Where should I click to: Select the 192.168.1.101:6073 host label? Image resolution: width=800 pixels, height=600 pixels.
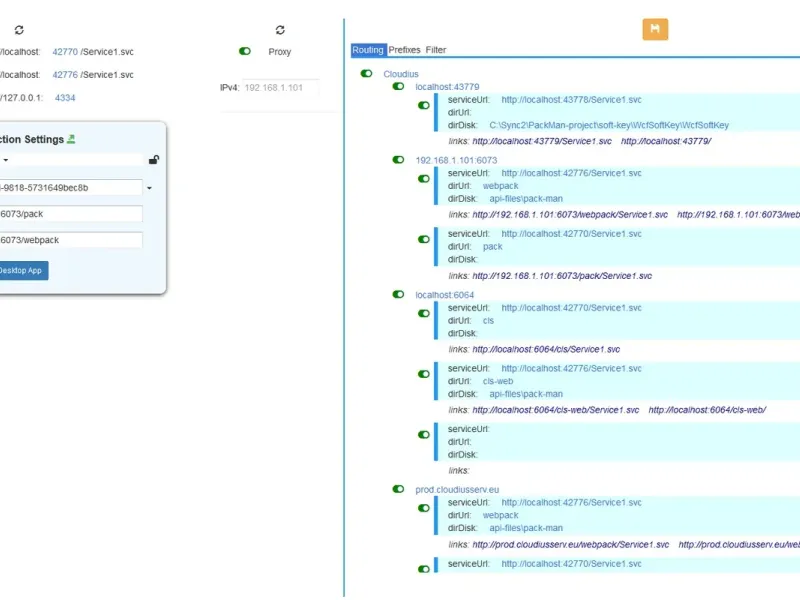tap(456, 160)
